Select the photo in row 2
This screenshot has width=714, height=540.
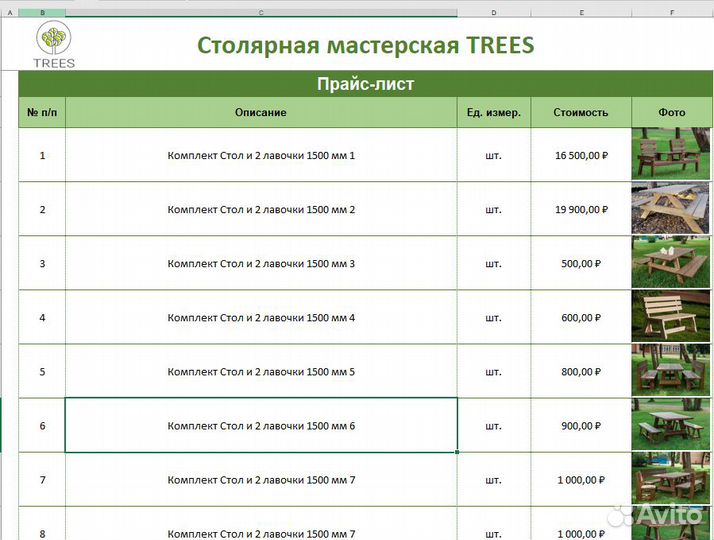(x=671, y=209)
